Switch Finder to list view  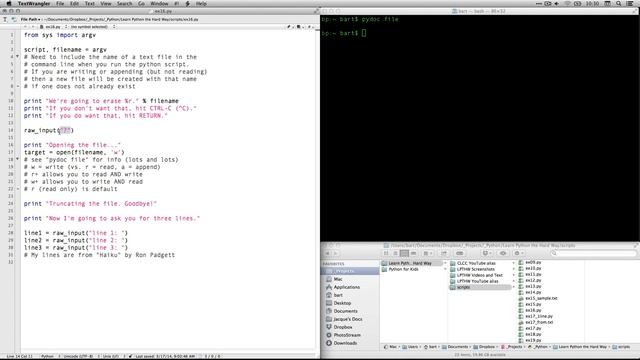pos(395,253)
